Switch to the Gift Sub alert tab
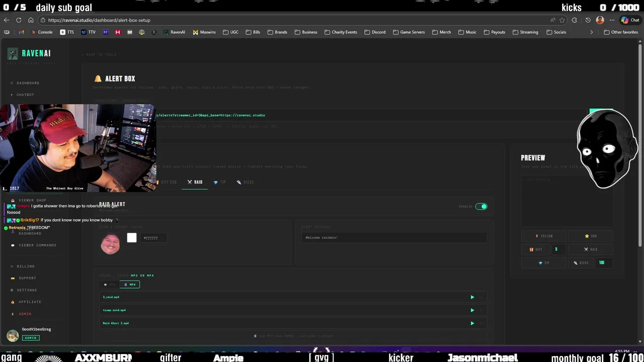 (x=167, y=182)
